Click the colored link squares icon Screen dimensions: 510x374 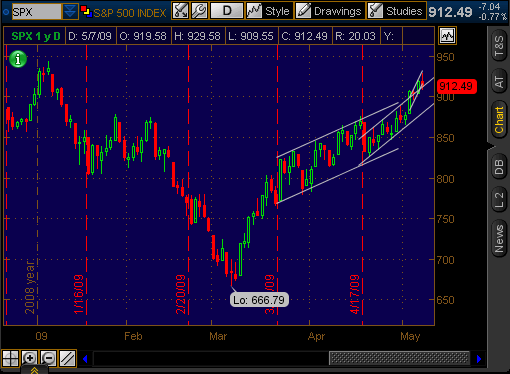pos(86,12)
